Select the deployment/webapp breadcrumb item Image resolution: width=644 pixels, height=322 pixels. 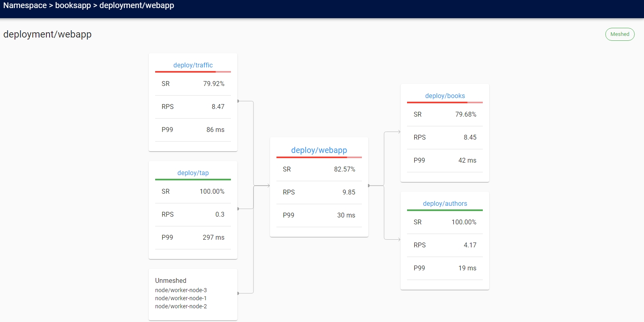(137, 6)
